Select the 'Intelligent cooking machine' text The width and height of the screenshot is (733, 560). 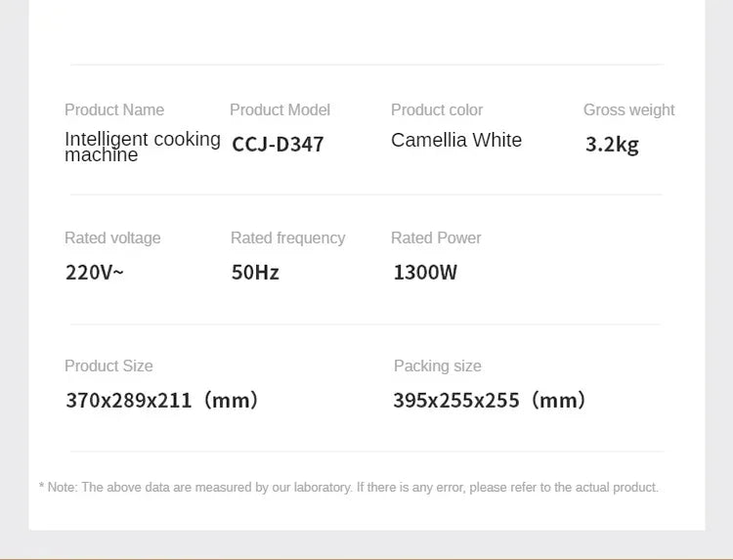pos(142,147)
